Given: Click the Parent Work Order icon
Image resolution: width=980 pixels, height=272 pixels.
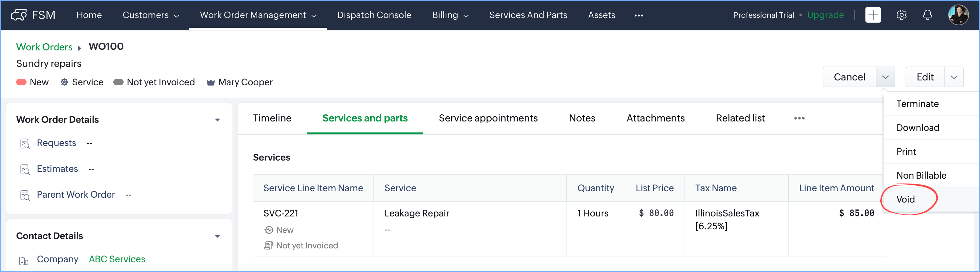Looking at the screenshot, I should (25, 195).
